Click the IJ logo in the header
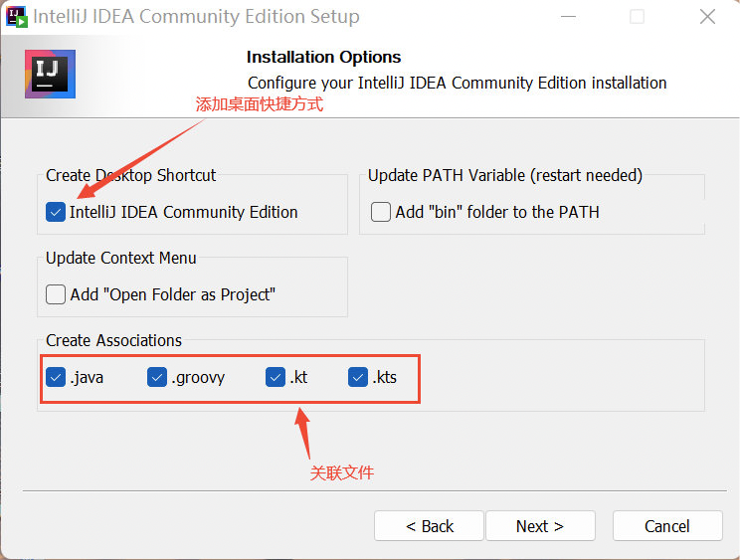 50,74
